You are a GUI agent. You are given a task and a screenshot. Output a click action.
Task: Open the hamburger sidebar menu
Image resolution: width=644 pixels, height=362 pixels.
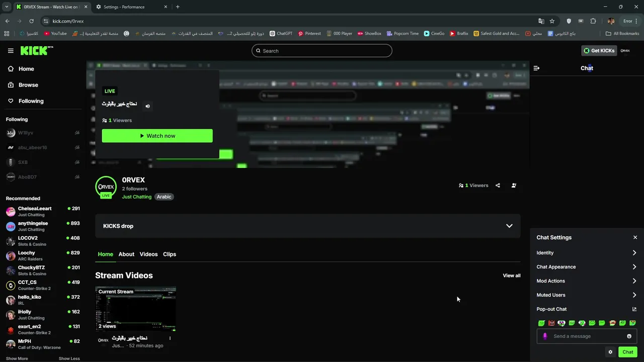pyautogui.click(x=11, y=51)
